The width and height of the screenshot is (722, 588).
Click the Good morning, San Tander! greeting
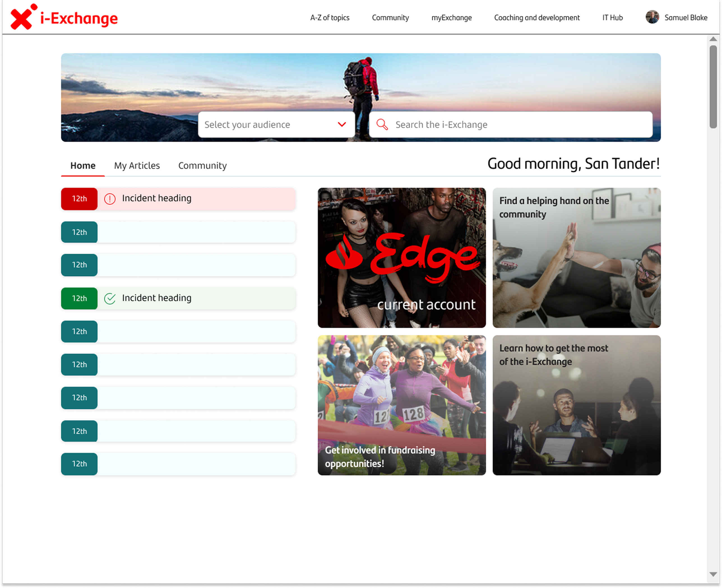coord(574,164)
